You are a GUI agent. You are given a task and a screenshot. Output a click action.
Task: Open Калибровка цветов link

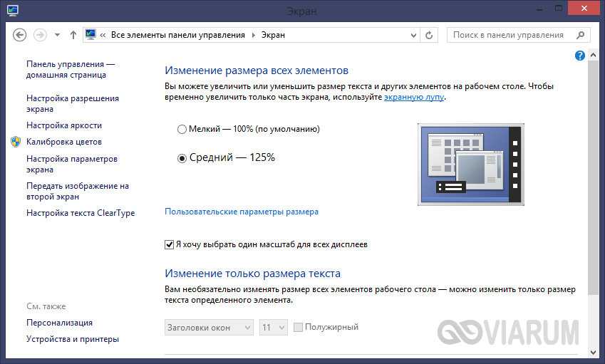tap(64, 142)
